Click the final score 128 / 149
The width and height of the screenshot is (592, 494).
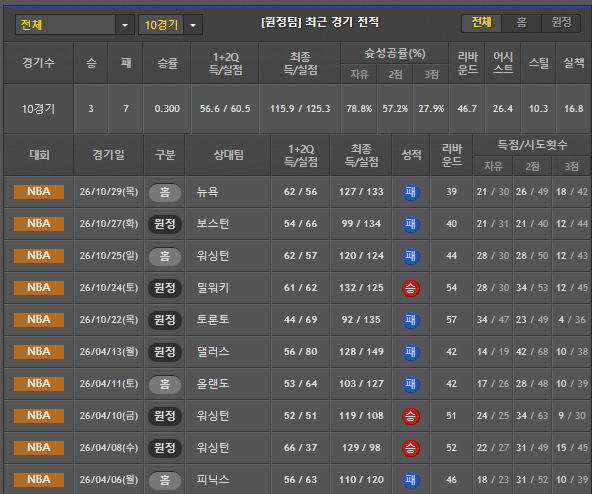click(x=361, y=352)
